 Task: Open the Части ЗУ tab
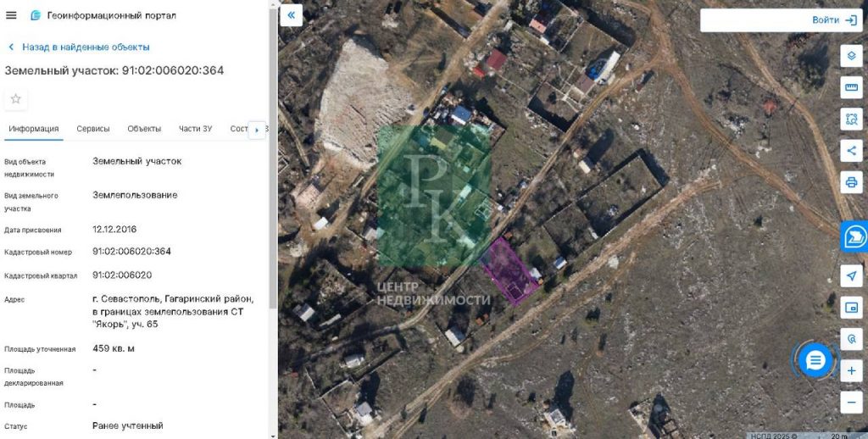point(195,129)
